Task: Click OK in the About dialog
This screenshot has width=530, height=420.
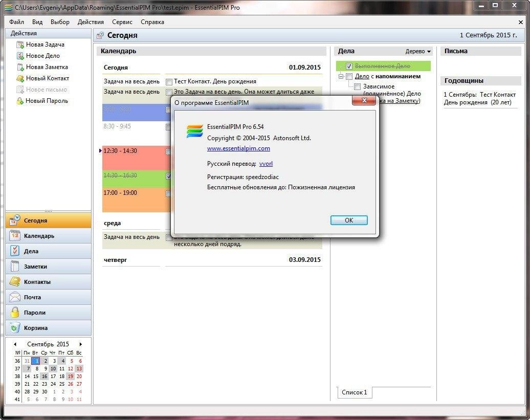Action: [349, 220]
